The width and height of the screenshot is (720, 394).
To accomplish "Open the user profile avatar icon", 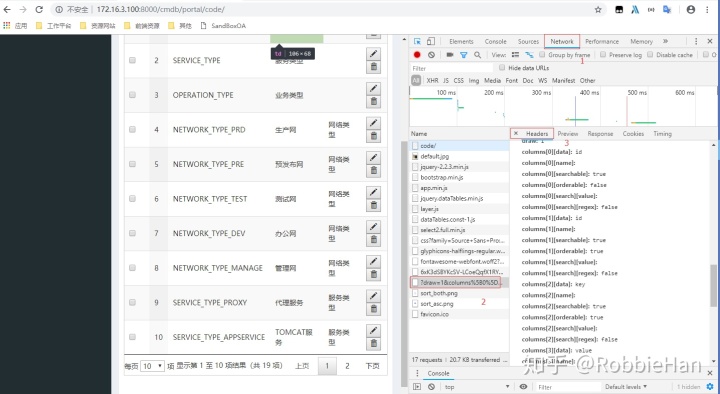I will tap(691, 9).
